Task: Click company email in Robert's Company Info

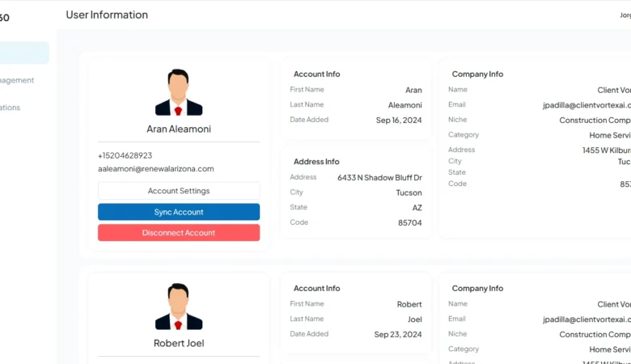Action: [587, 320]
